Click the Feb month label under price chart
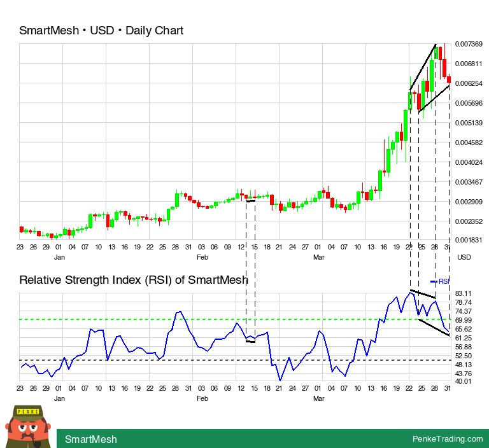 click(x=202, y=257)
